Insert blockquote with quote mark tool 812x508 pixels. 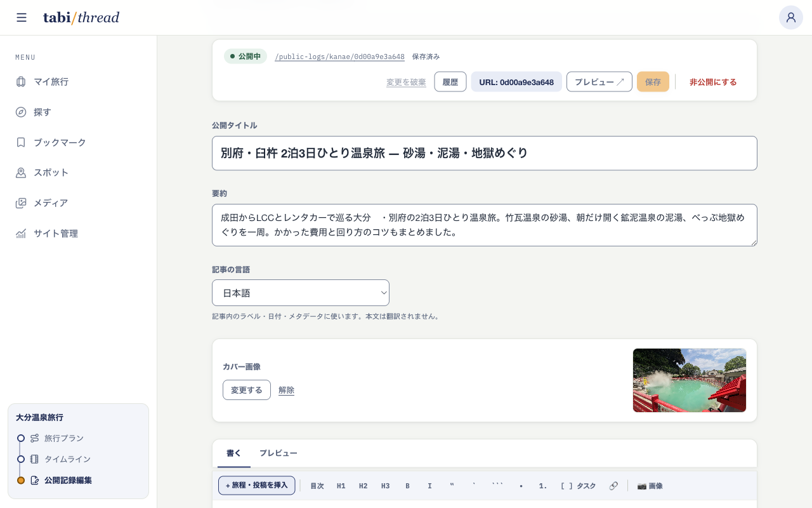click(x=452, y=486)
